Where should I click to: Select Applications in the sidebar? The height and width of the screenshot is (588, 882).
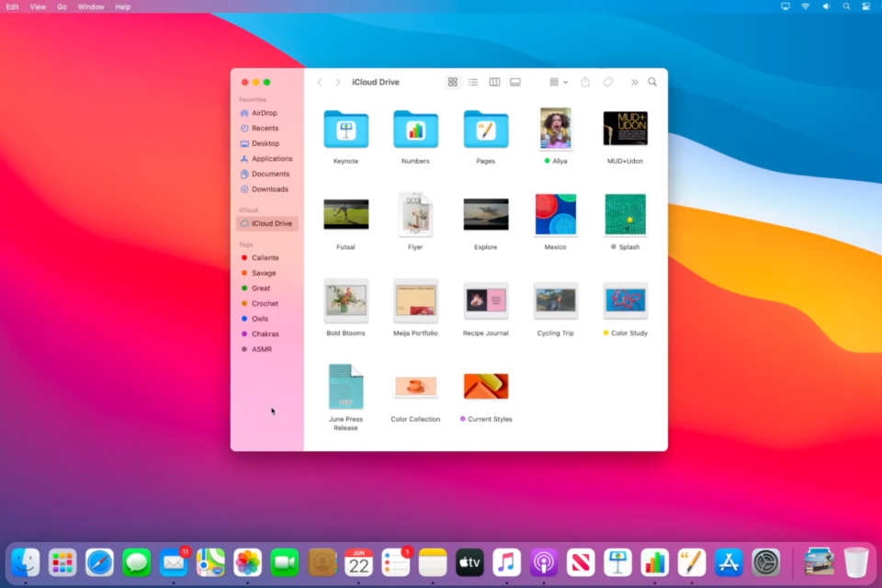(x=272, y=159)
